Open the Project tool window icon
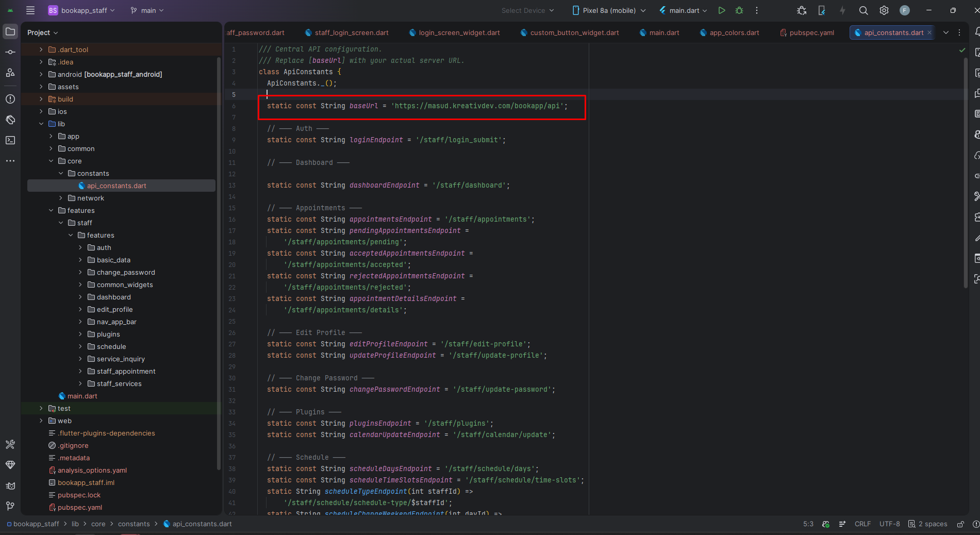The width and height of the screenshot is (980, 535). tap(10, 31)
